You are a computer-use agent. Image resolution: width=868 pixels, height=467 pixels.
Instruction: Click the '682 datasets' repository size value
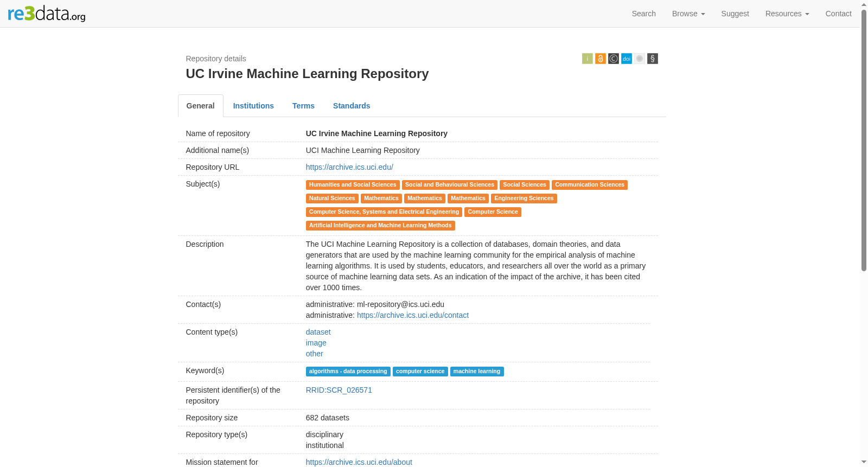coord(328,418)
